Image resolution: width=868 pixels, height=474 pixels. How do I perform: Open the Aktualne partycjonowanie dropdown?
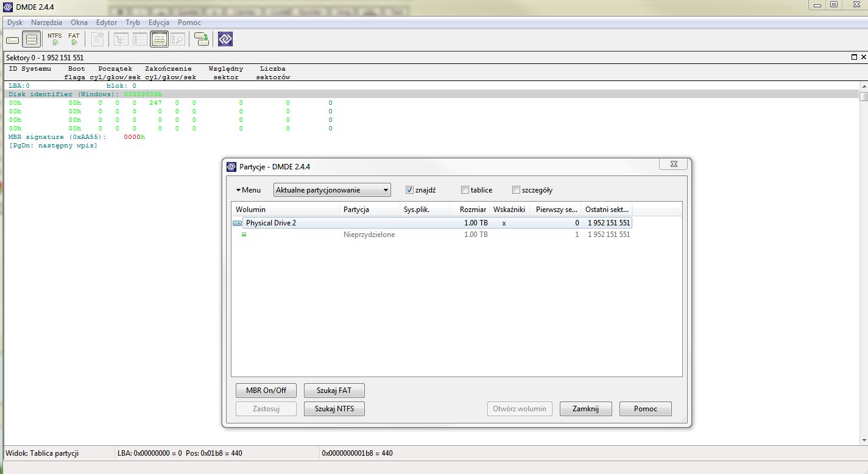332,190
